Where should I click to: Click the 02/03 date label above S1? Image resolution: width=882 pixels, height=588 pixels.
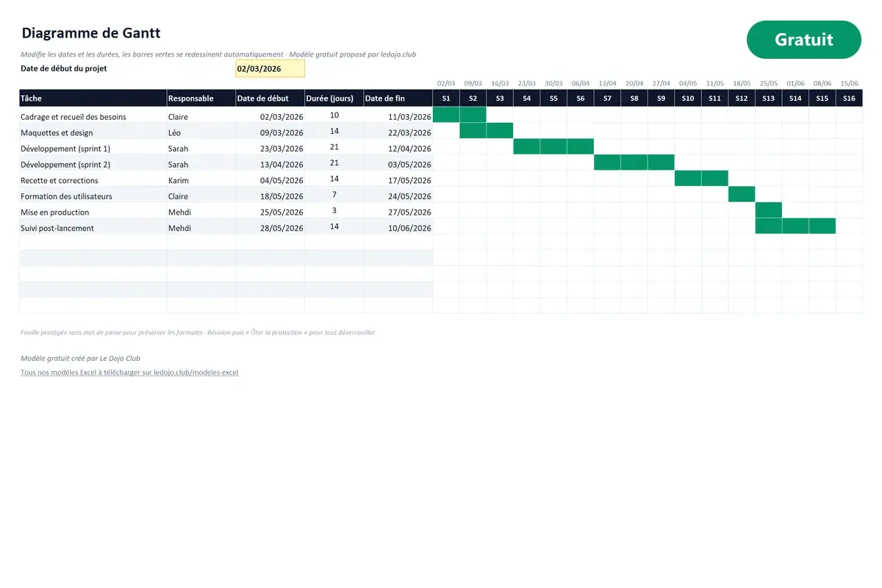point(446,84)
